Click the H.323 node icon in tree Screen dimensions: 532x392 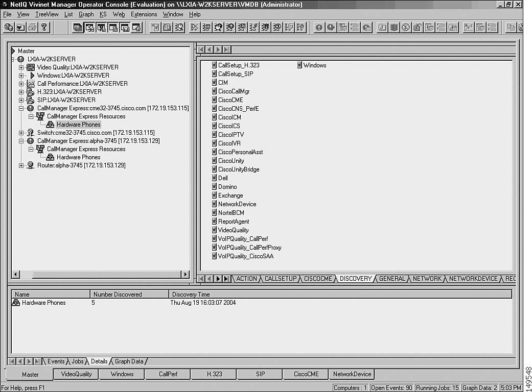point(31,91)
